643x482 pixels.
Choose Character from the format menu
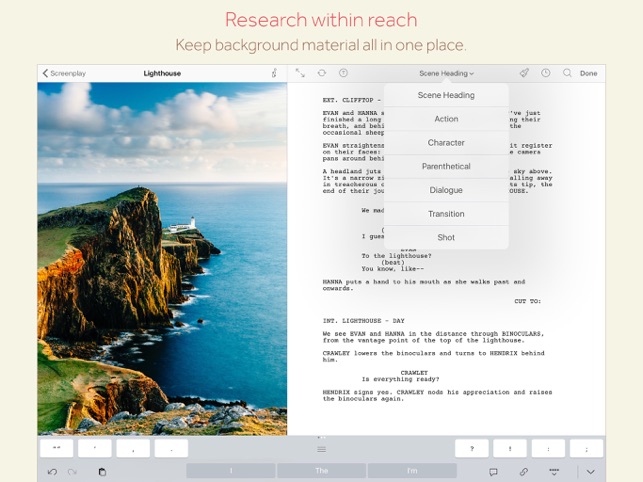[x=446, y=143]
